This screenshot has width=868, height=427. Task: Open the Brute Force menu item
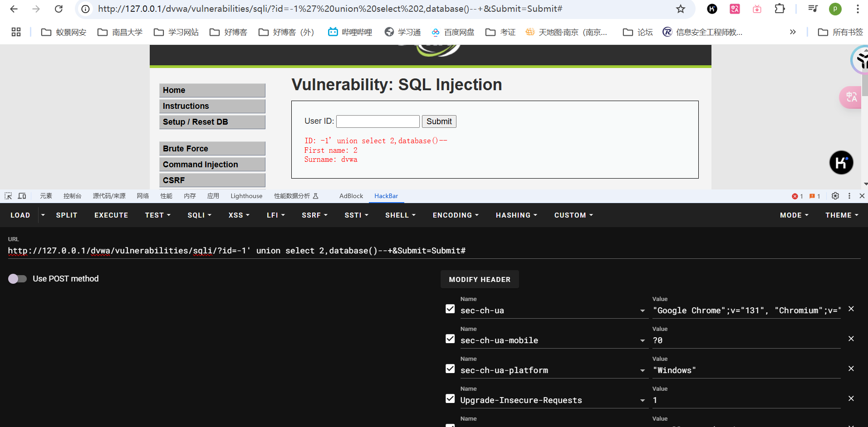click(212, 149)
